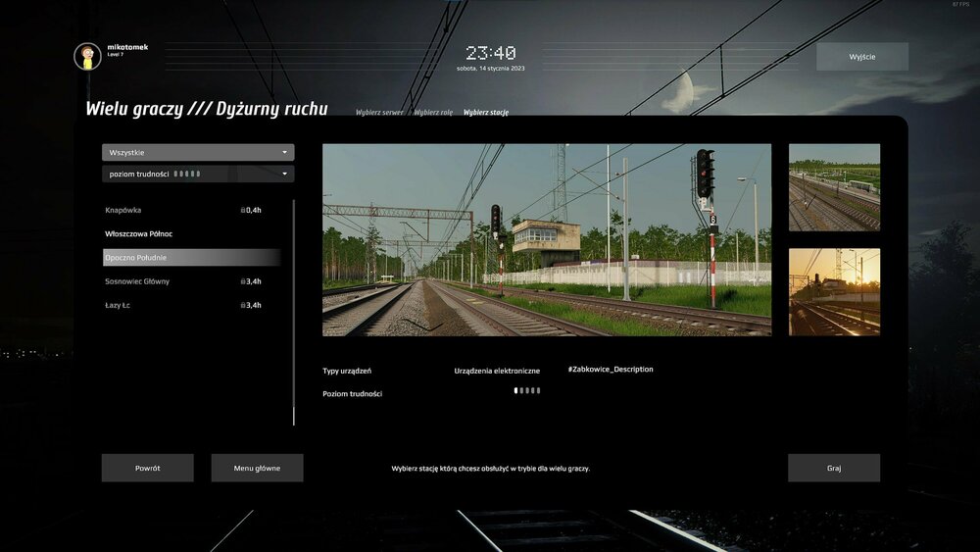Click the lock icon on the Sosnowiec Główny row
The width and height of the screenshot is (980, 552).
(242, 281)
